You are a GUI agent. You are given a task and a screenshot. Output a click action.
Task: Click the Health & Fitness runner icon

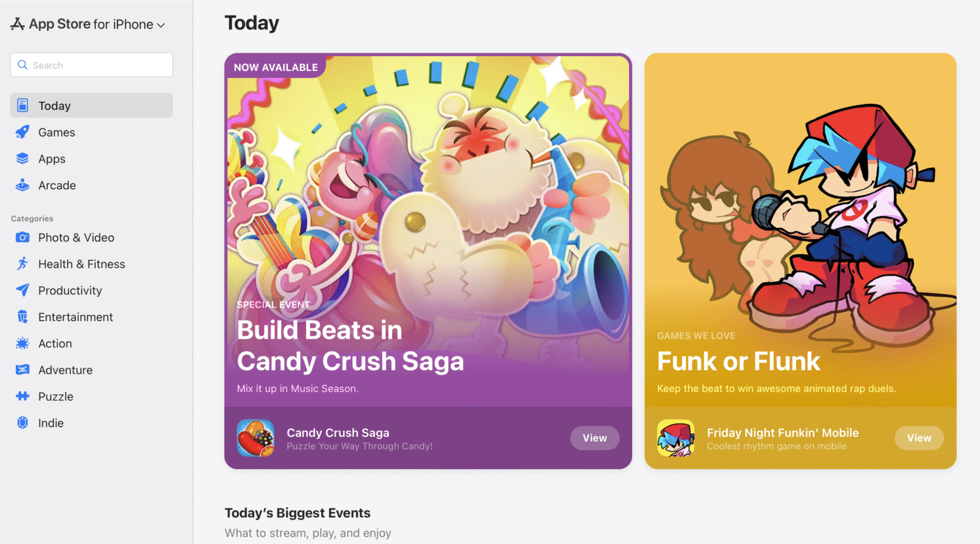point(23,264)
